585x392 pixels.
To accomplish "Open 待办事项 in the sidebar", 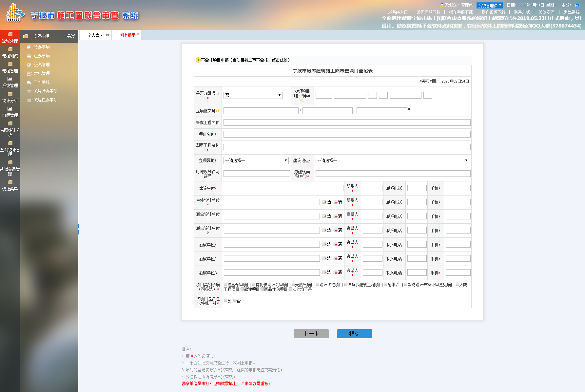I will (x=42, y=47).
